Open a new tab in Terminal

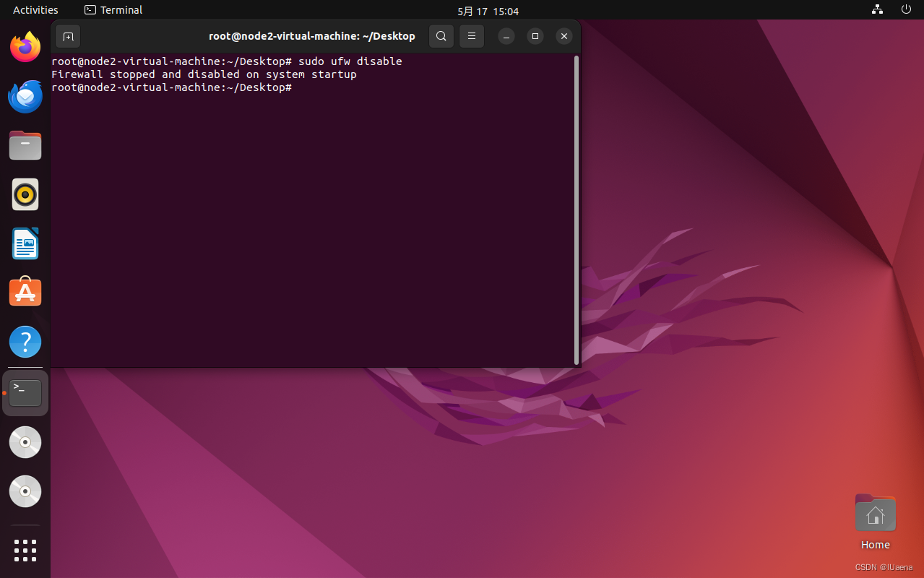(68, 36)
